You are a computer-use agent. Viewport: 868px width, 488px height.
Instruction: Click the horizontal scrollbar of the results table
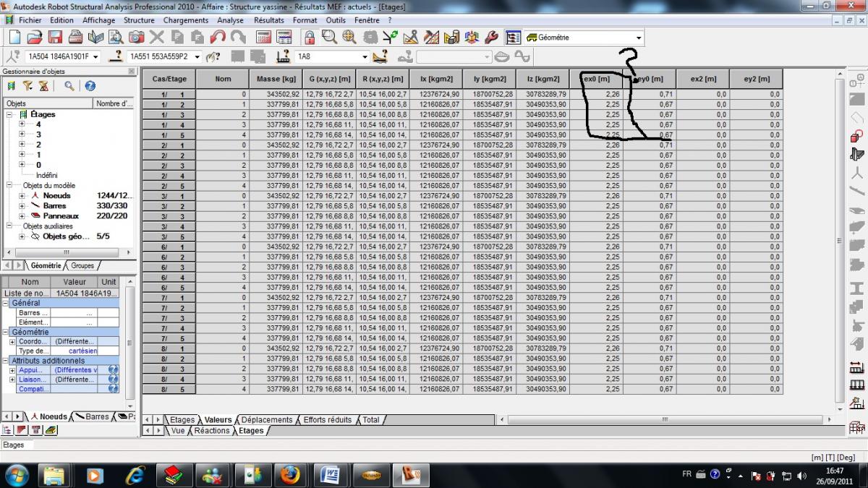coord(665,419)
